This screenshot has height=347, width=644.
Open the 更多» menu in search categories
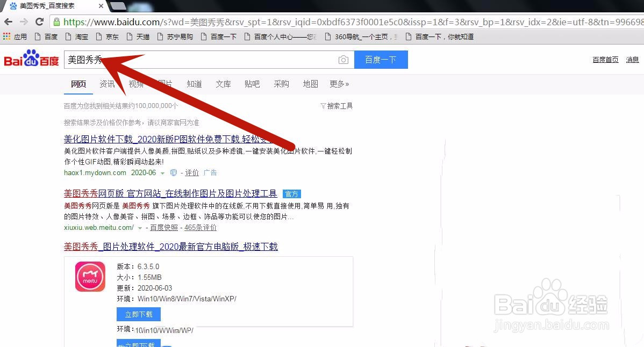coord(339,84)
